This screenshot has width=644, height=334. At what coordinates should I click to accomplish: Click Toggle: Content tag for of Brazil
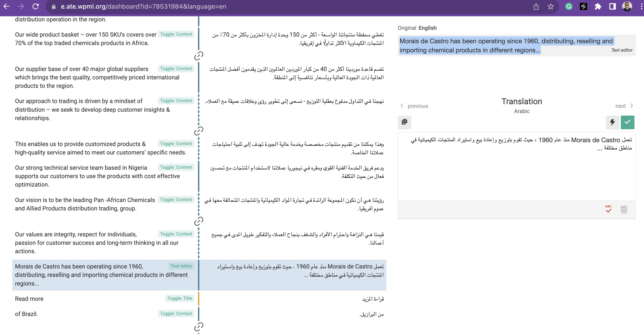[x=176, y=314]
